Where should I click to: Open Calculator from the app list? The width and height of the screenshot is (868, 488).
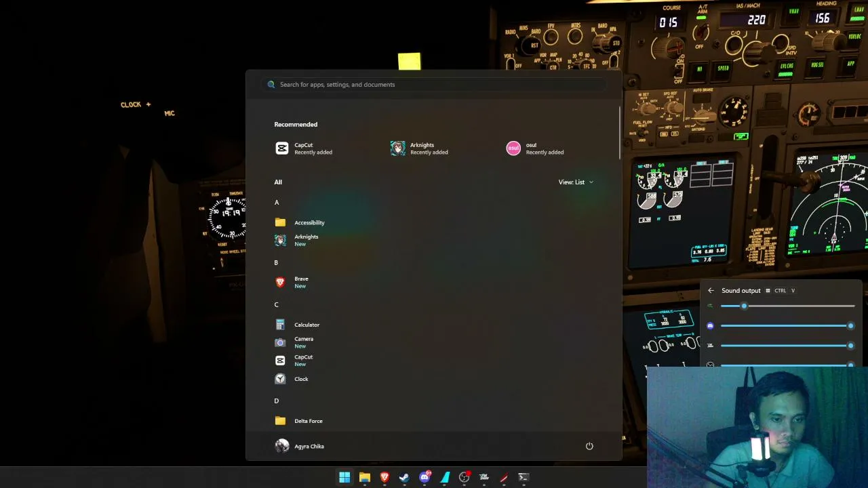tap(297, 325)
